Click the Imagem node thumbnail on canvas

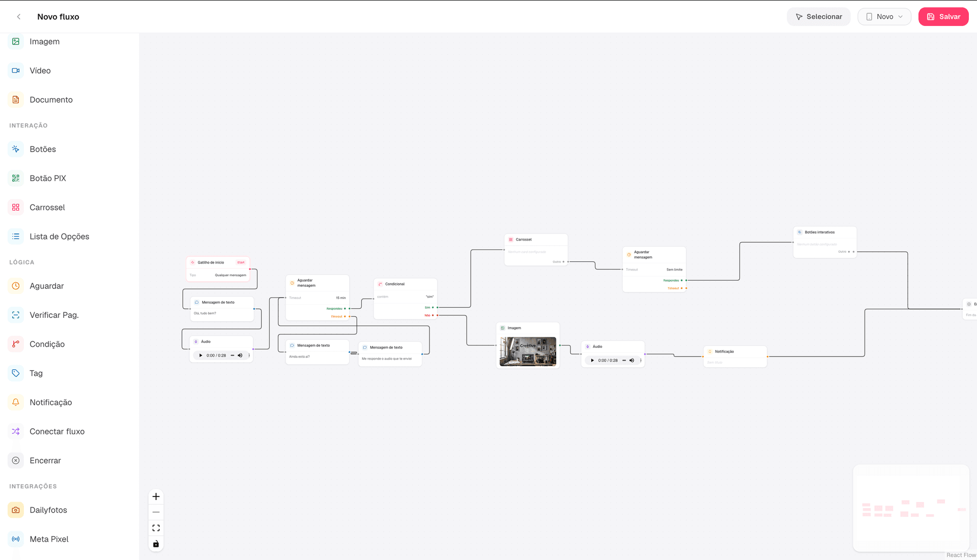528,351
